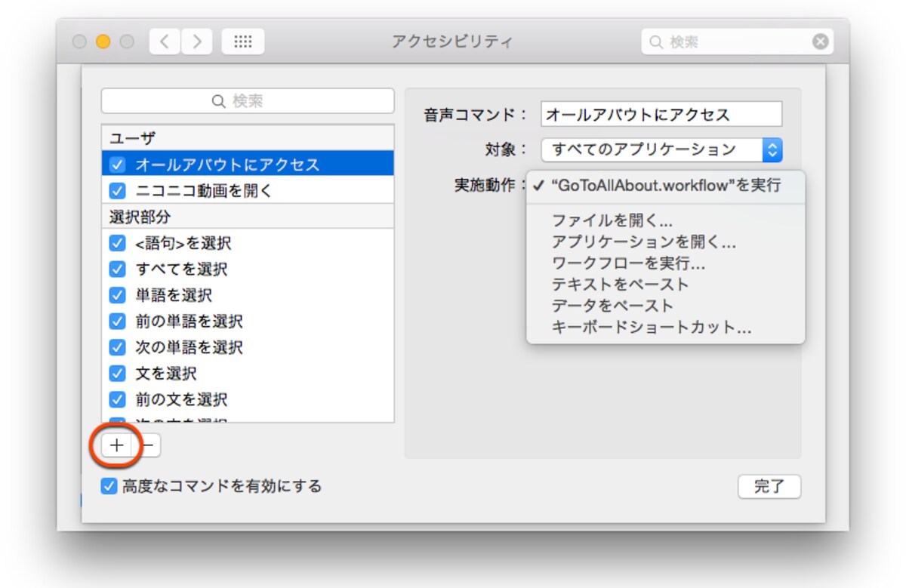906x588 pixels.
Task: Click the command list 検索 field
Action: pyautogui.click(x=248, y=100)
